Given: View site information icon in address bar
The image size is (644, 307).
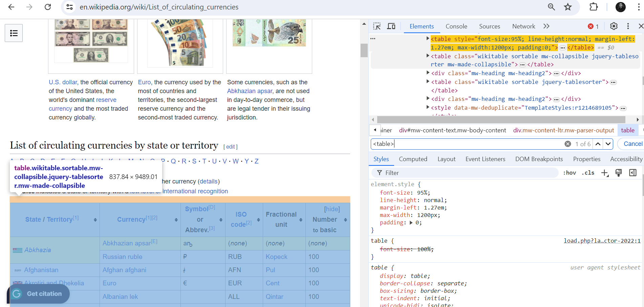Looking at the screenshot, I should [70, 7].
